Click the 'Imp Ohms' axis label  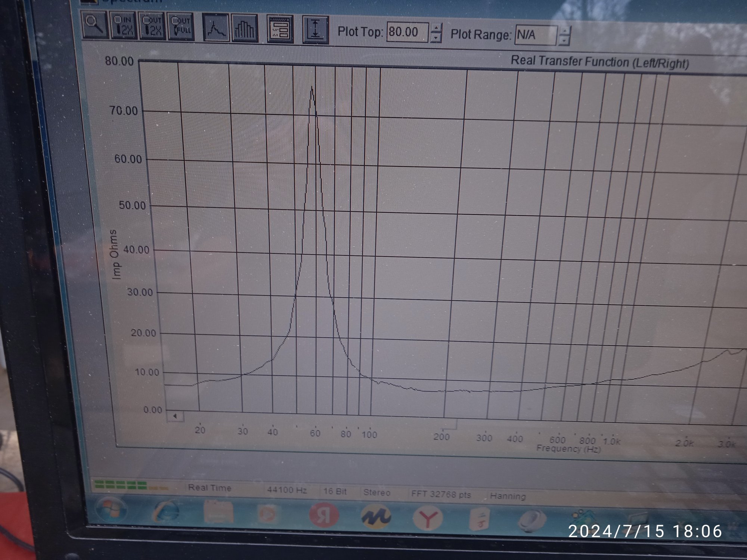click(x=116, y=255)
